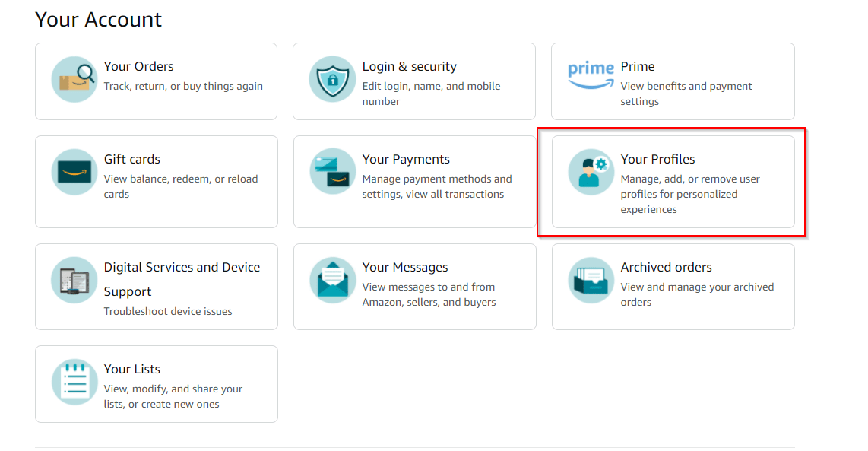
Task: View Prime benefits and payment settings
Action: point(673,81)
